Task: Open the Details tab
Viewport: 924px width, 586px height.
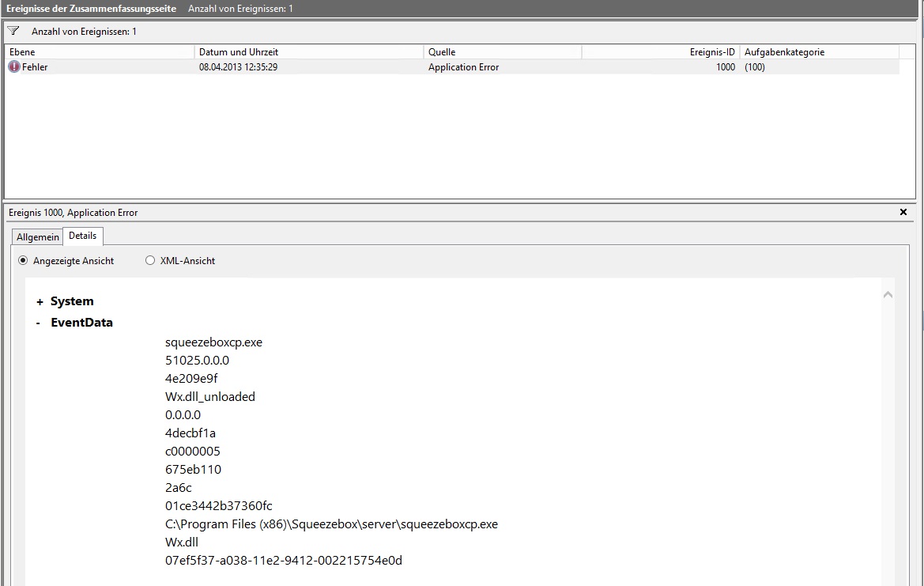Action: [82, 236]
